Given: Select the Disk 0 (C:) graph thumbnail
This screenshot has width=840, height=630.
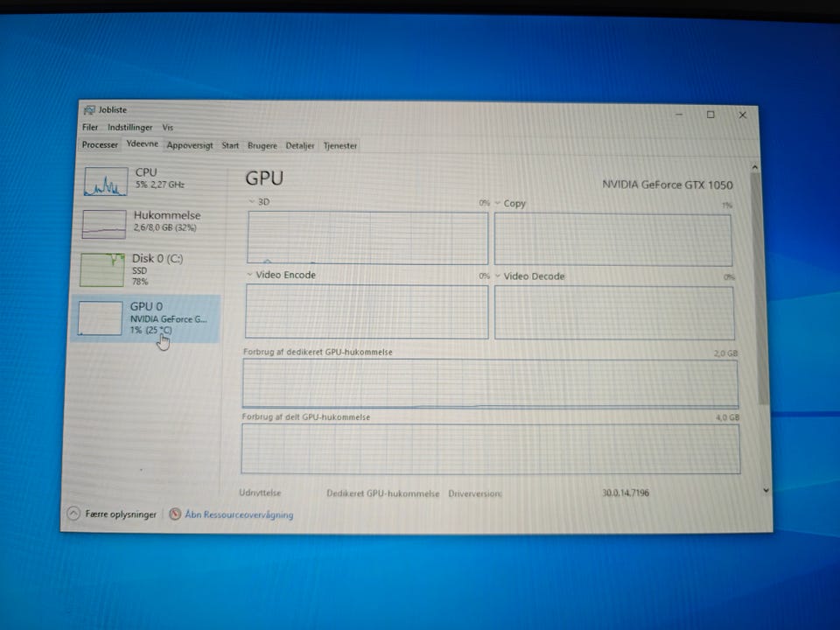Looking at the screenshot, I should (x=102, y=270).
